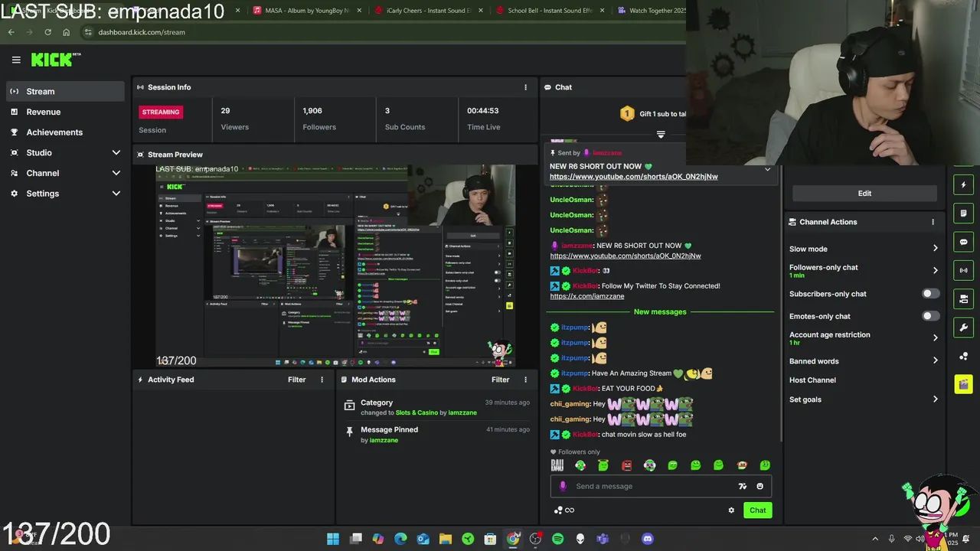980x551 pixels.
Task: Open Account age restriction options
Action: (864, 337)
